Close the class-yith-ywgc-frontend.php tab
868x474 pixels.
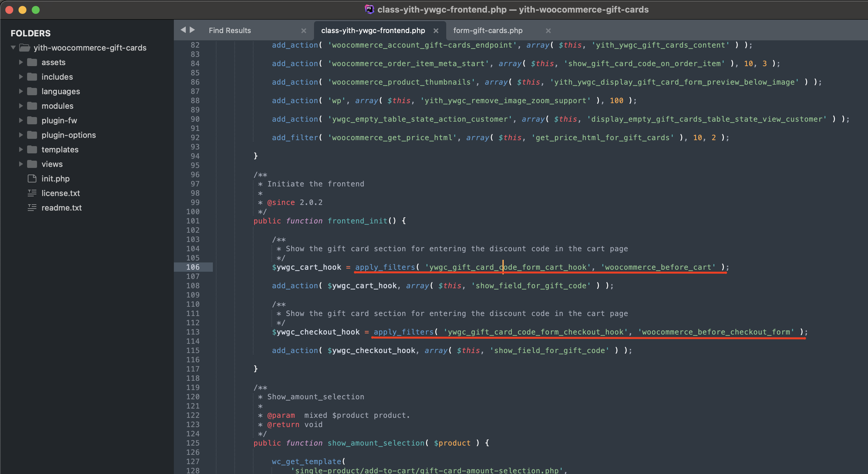pyautogui.click(x=436, y=31)
